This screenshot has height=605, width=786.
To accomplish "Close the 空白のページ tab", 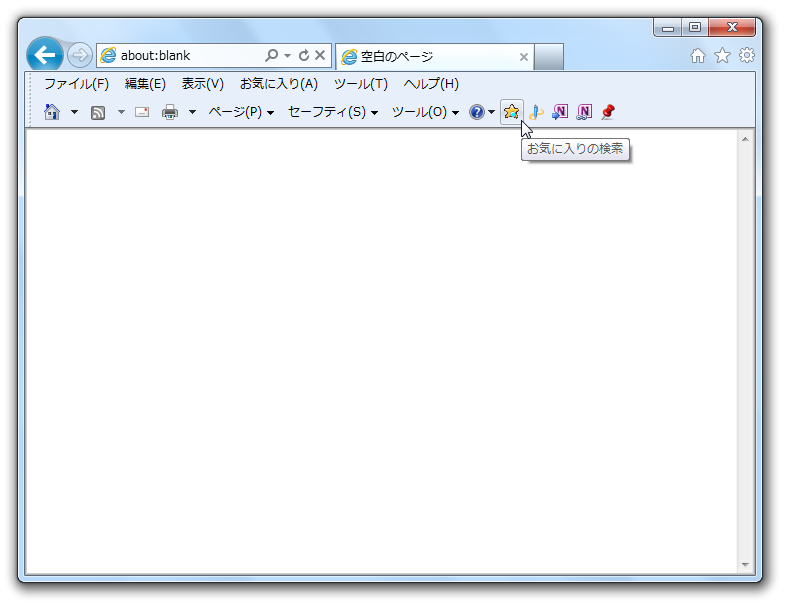I will [524, 57].
